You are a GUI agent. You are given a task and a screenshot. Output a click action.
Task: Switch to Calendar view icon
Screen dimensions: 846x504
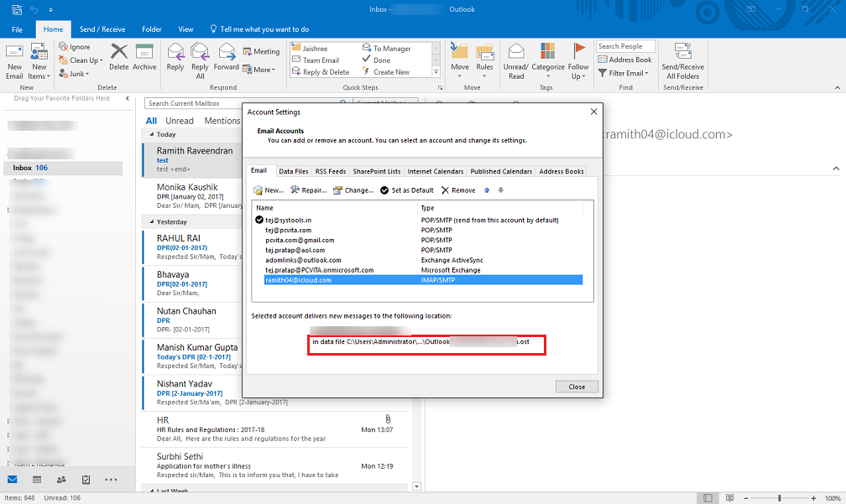37,479
